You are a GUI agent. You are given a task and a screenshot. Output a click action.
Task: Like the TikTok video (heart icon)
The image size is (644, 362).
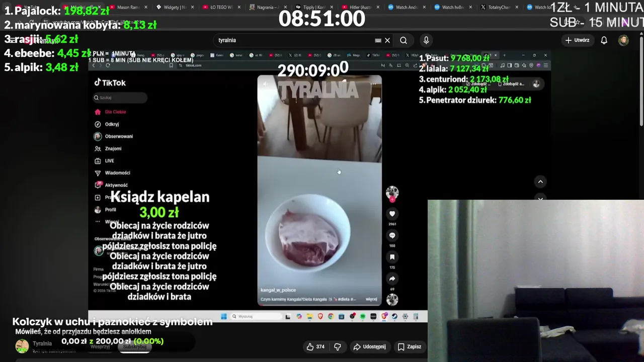click(x=392, y=214)
